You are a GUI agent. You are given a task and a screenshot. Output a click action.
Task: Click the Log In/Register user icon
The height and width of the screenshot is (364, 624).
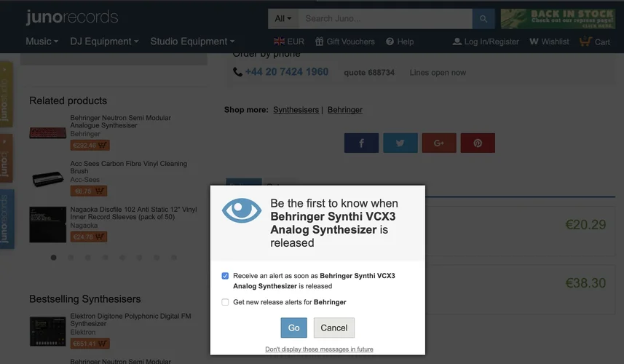[x=457, y=41]
